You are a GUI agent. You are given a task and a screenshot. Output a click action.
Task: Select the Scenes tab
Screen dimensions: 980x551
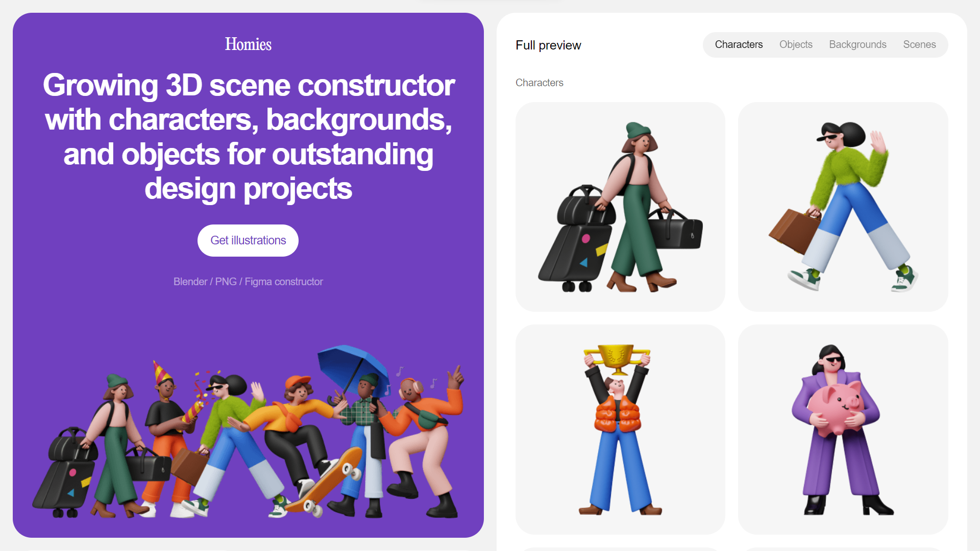919,44
